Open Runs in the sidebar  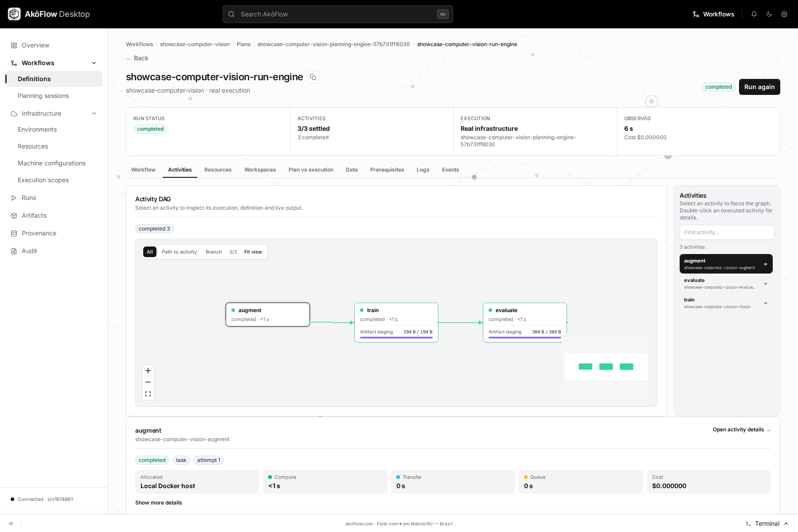54,198
